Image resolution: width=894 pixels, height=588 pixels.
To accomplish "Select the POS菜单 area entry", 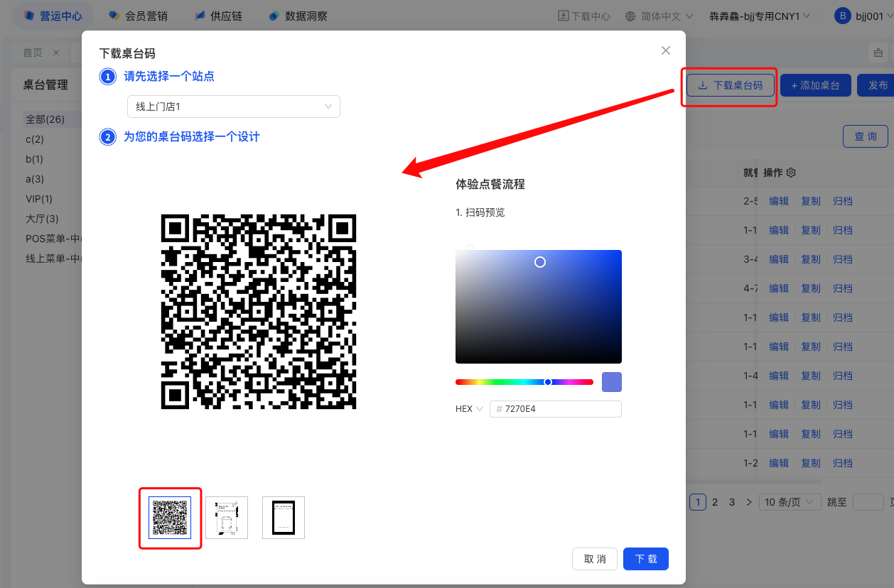I will (x=53, y=239).
